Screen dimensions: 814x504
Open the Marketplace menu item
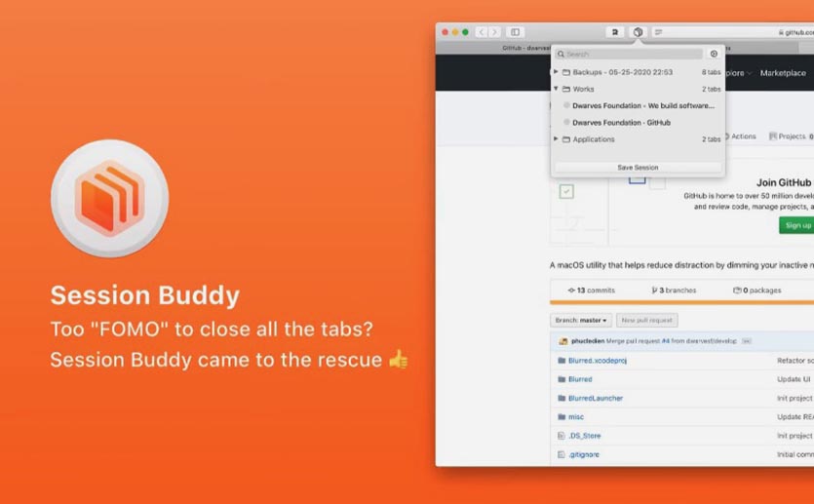[783, 73]
